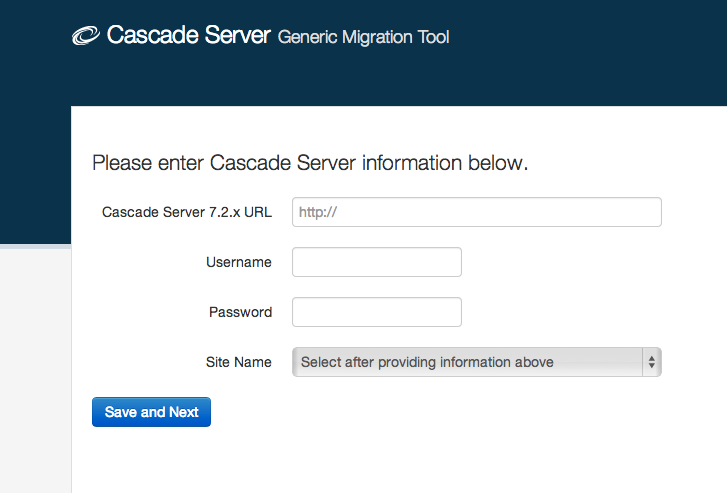Click the Site Name label
This screenshot has height=499, width=728.
pos(239,362)
